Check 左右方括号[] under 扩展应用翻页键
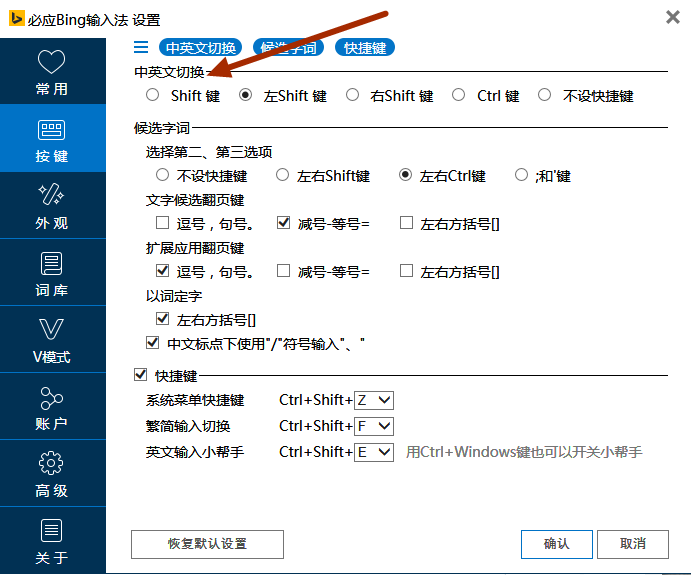This screenshot has height=575, width=691. pos(406,271)
